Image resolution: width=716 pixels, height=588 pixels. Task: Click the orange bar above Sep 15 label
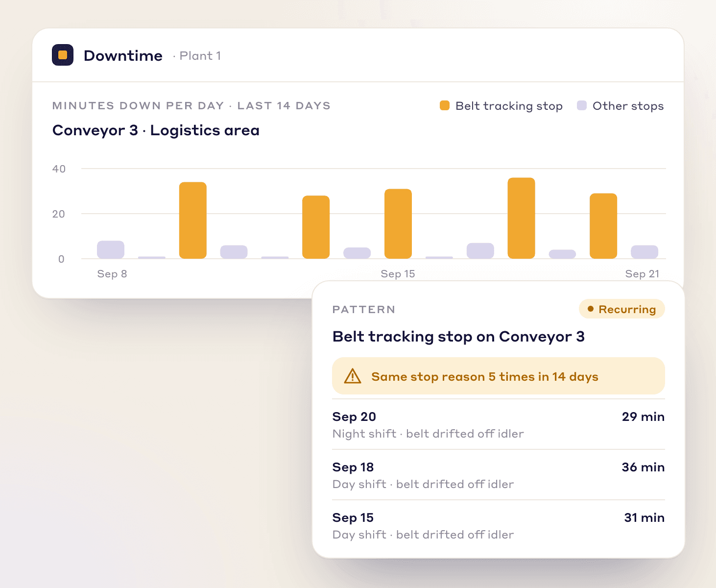click(x=398, y=223)
